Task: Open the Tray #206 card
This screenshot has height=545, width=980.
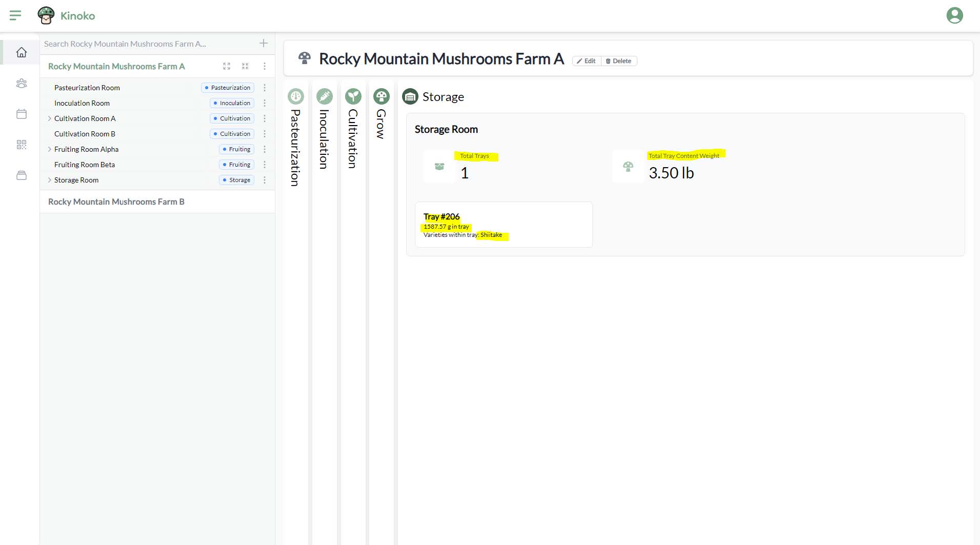Action: [x=503, y=225]
